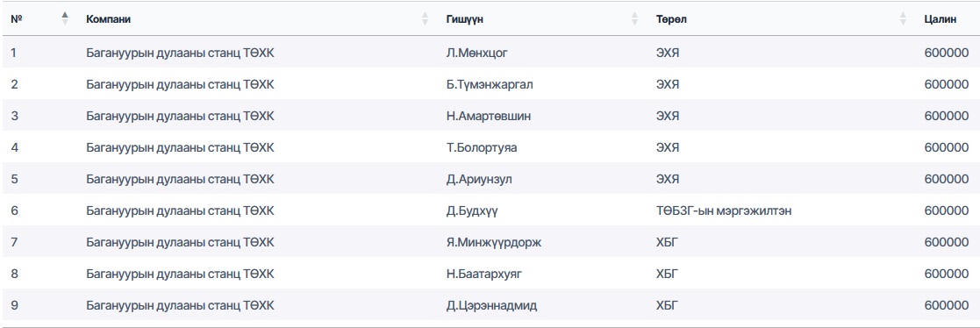Select the Компани column header text
The width and height of the screenshot is (980, 328).
pyautogui.click(x=108, y=19)
